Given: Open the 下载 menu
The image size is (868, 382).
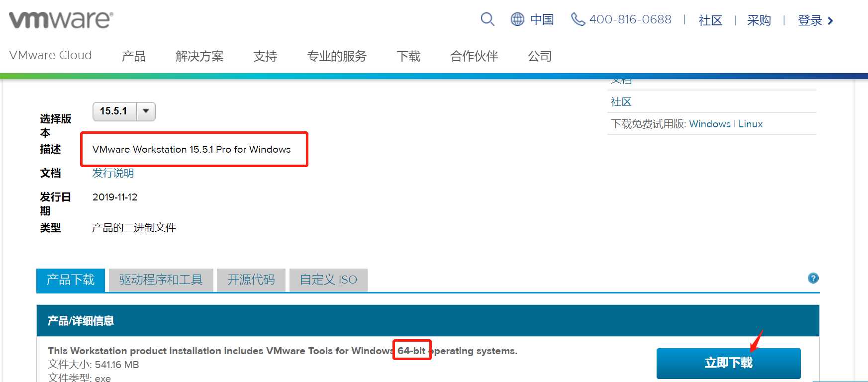Looking at the screenshot, I should click(x=408, y=56).
